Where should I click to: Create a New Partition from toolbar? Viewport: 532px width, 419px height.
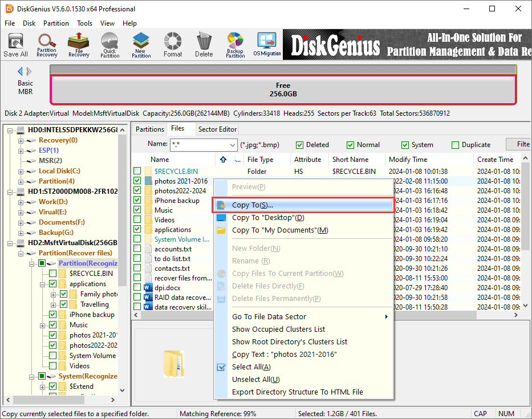click(x=141, y=45)
